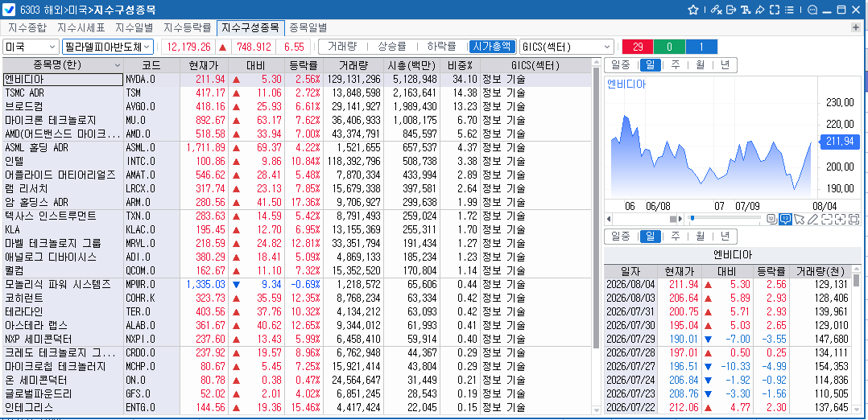The image size is (868, 420).
Task: Click the 2026/07/29 date row
Action: coord(727,339)
